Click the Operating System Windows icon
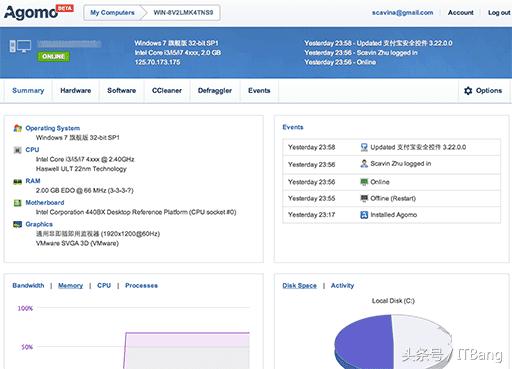512x369 pixels. tap(17, 128)
